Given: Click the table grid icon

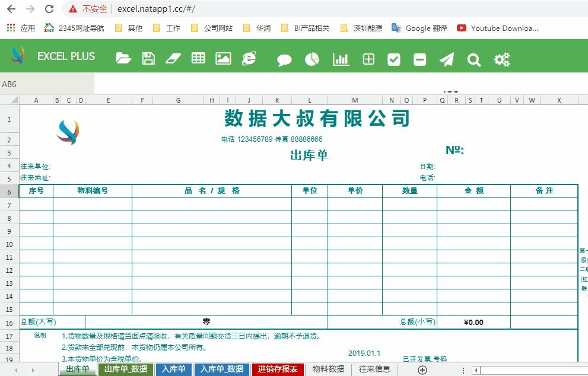Looking at the screenshot, I should tap(198, 58).
